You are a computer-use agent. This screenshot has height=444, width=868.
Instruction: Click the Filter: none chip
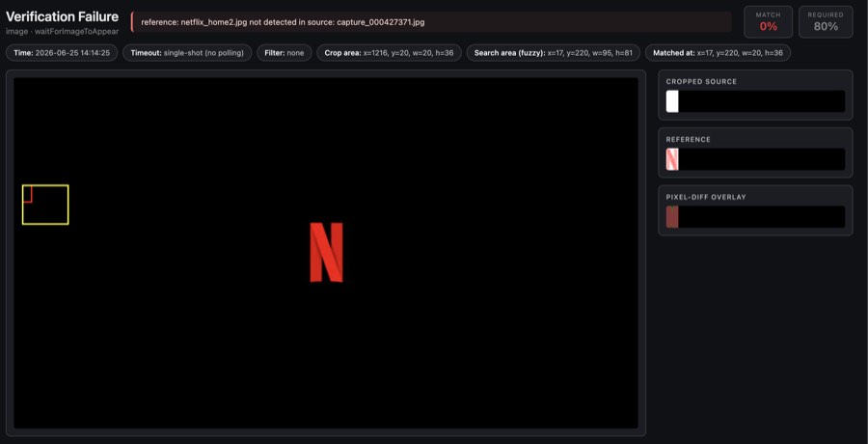tap(284, 53)
